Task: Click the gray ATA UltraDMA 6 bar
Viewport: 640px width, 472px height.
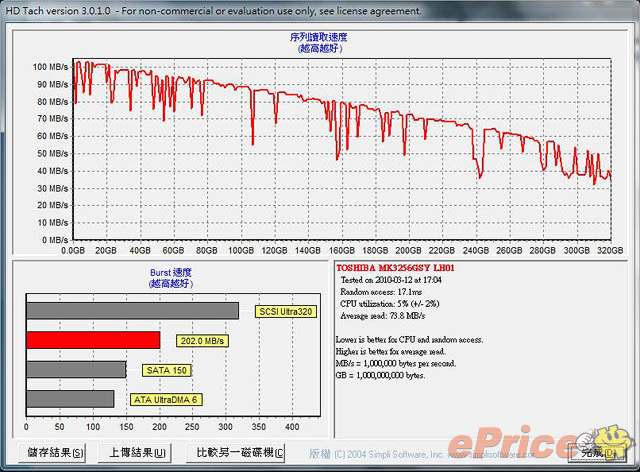Action: [x=70, y=399]
